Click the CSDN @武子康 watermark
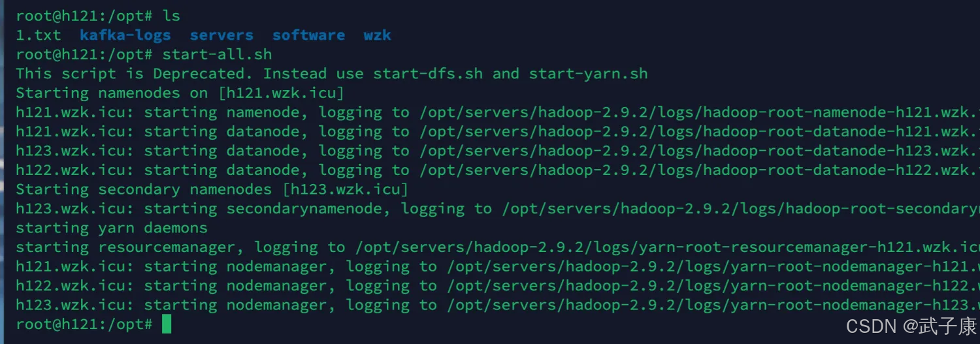This screenshot has width=980, height=344. (911, 326)
